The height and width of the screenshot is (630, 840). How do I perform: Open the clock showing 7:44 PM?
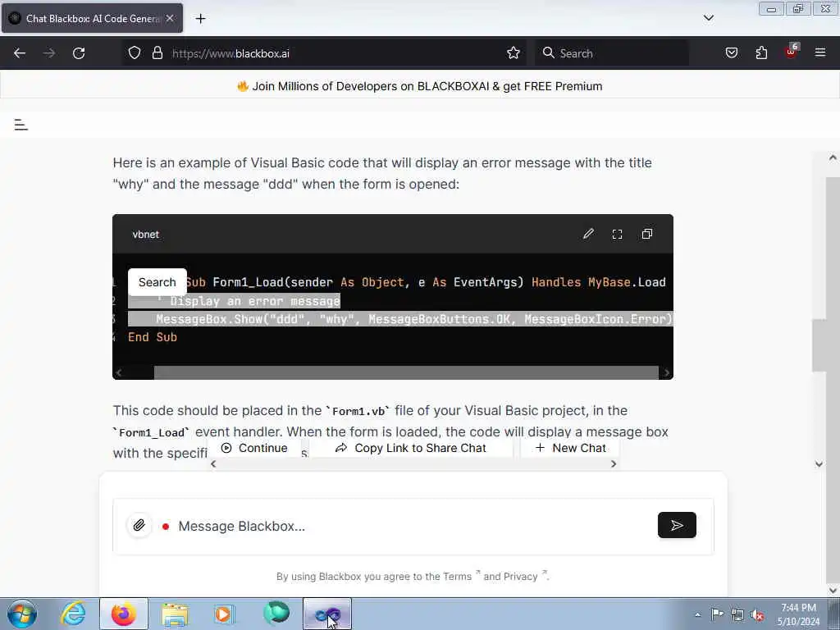[798, 614]
